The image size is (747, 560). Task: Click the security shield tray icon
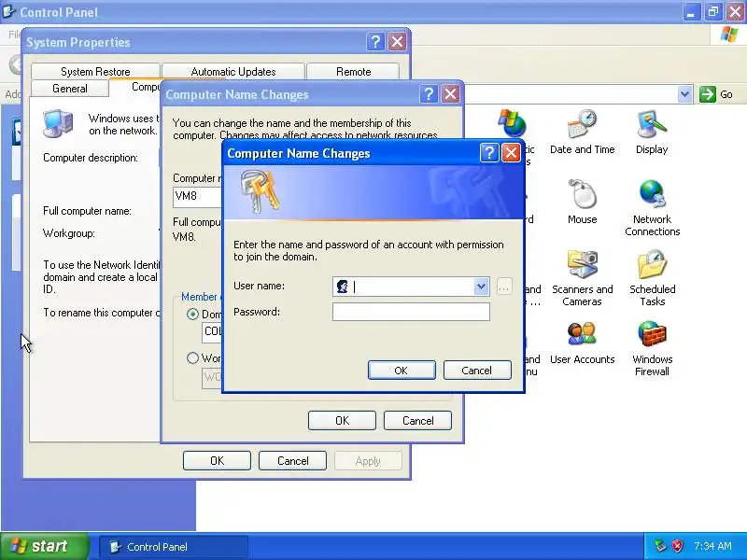tap(677, 546)
